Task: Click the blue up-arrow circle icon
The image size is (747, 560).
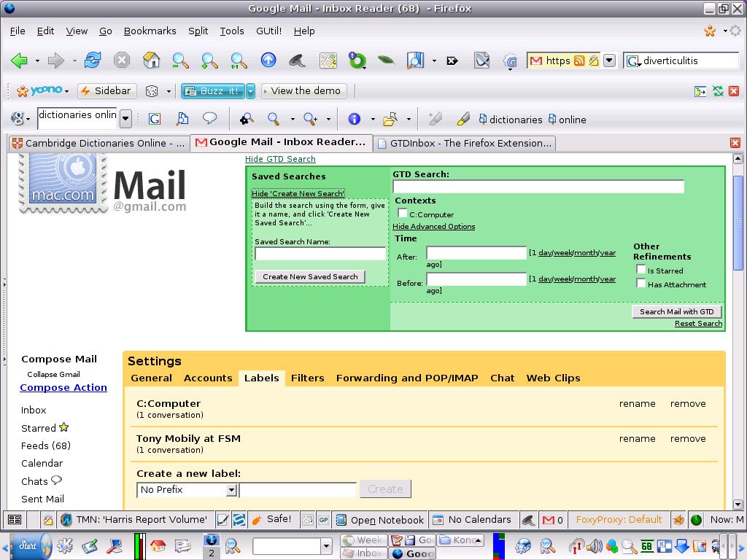Action: point(268,60)
